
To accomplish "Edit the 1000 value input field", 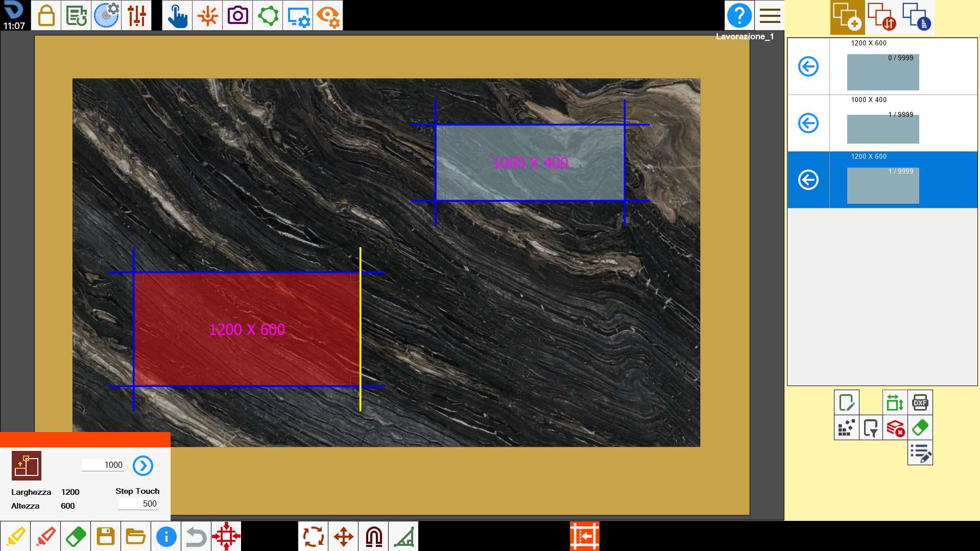I will 103,465.
